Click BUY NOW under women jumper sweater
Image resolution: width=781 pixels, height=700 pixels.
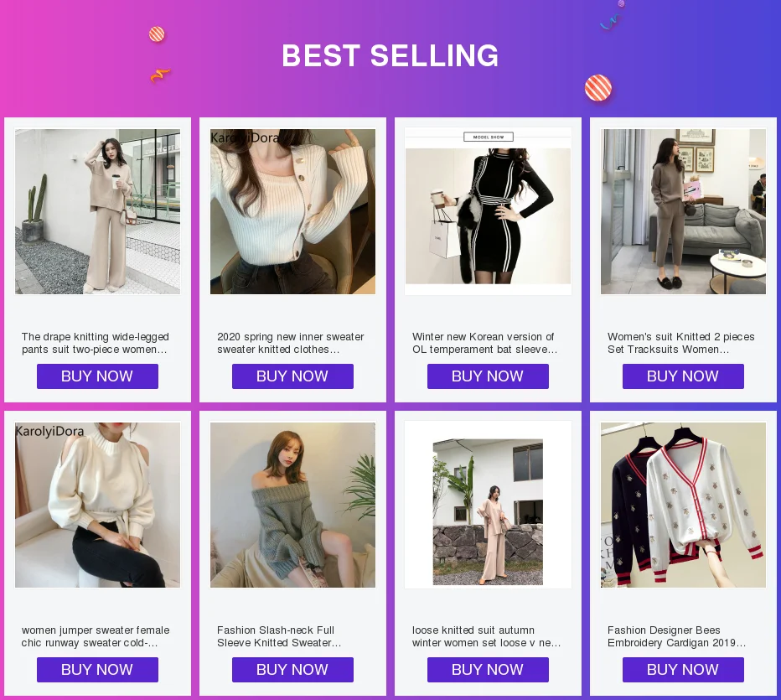[x=97, y=670]
